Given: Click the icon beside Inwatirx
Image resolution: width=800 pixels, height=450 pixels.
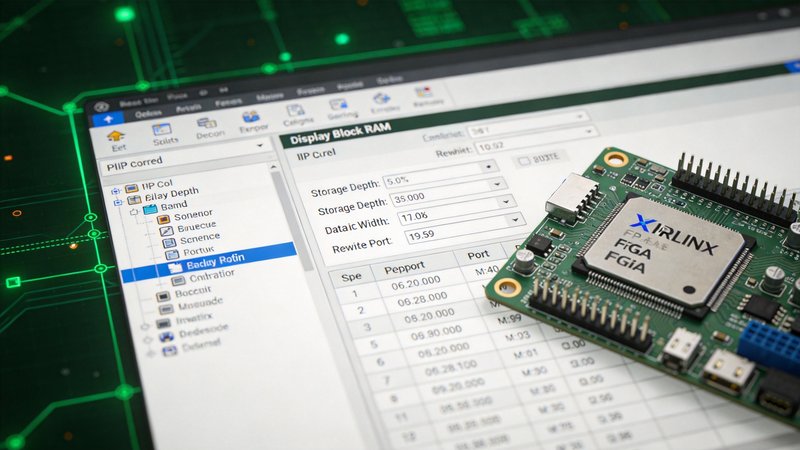Looking at the screenshot, I should point(164,323).
